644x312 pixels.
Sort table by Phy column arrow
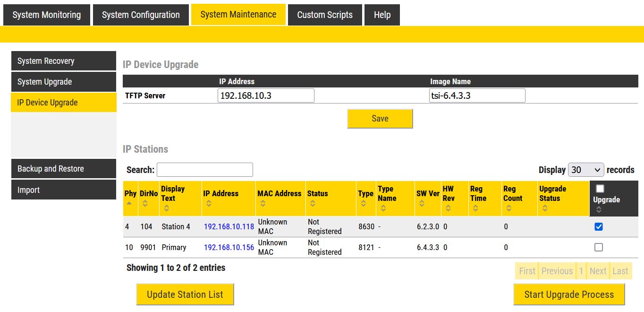click(129, 203)
